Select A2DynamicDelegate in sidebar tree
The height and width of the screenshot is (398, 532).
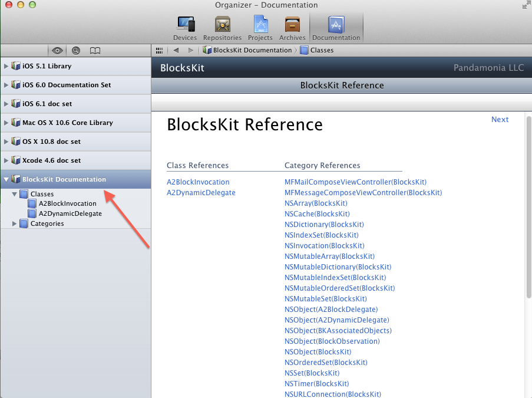(x=70, y=213)
